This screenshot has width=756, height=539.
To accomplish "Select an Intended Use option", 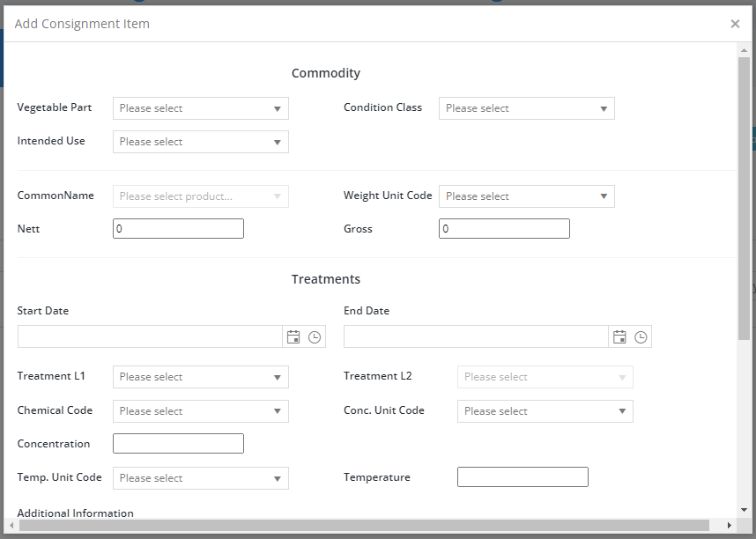I will coord(201,142).
